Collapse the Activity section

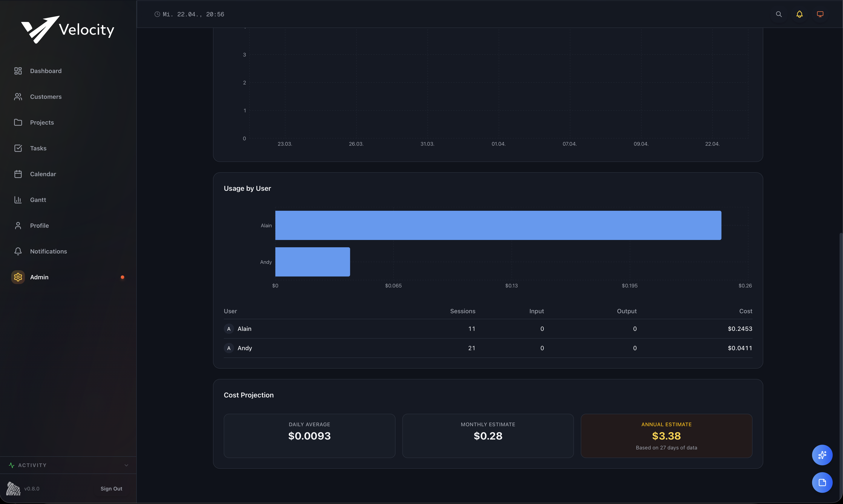127,465
